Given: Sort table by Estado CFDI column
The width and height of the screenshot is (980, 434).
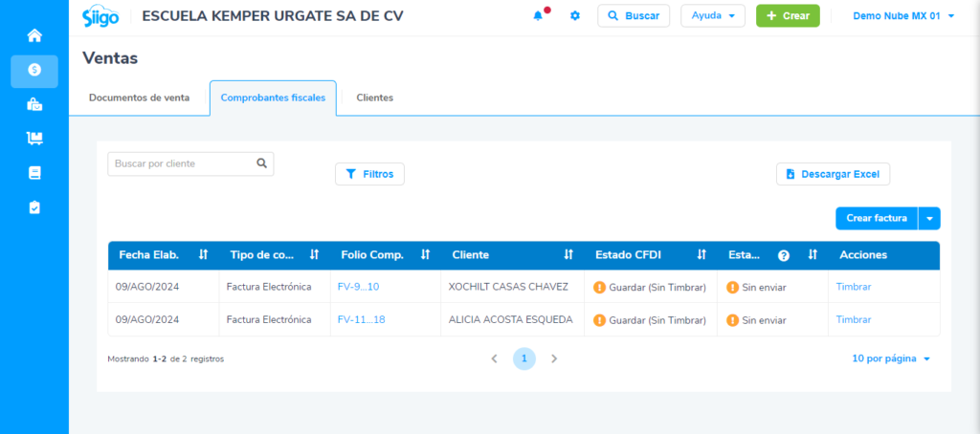Looking at the screenshot, I should pyautogui.click(x=702, y=255).
